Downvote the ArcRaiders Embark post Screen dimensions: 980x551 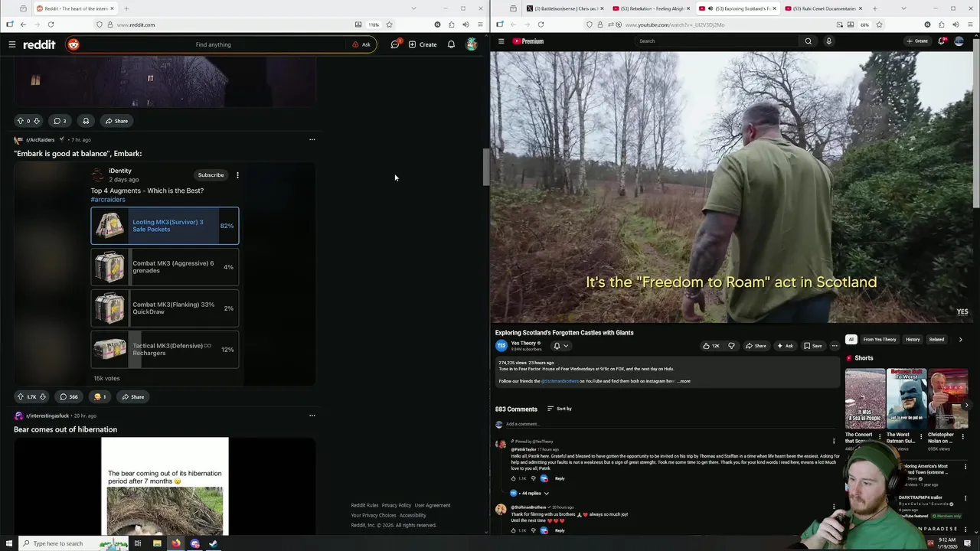(42, 396)
